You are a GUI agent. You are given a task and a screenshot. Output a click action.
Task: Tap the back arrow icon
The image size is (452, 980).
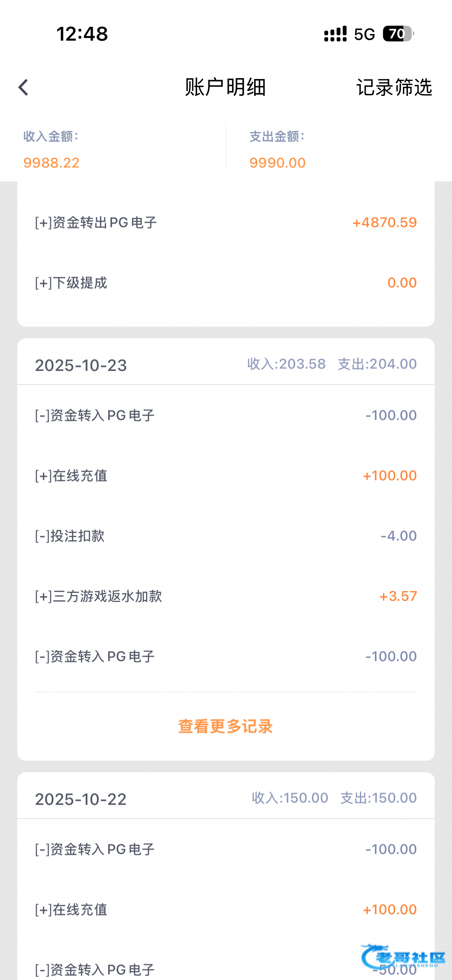24,87
